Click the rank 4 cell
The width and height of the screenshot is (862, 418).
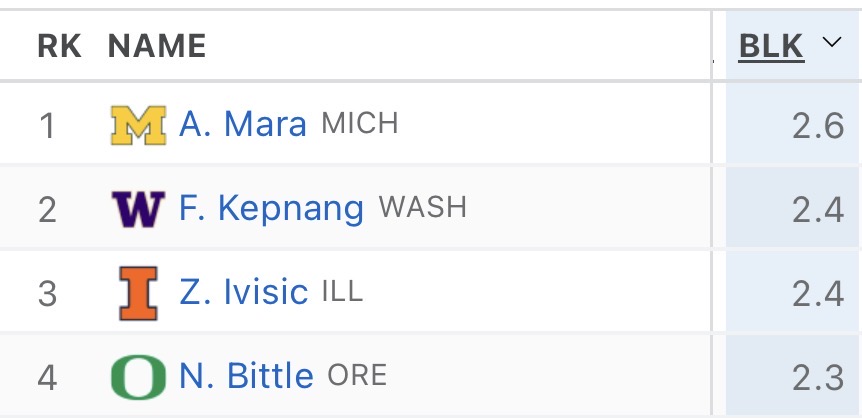pos(47,379)
